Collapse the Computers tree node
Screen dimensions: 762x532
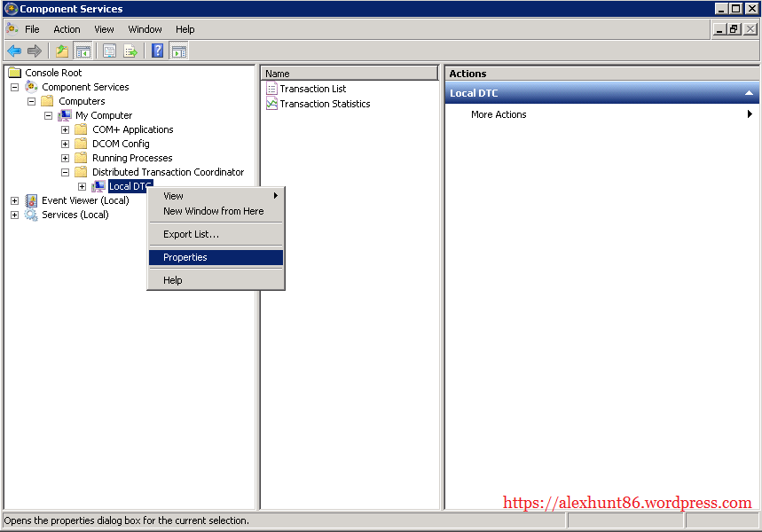coord(32,102)
